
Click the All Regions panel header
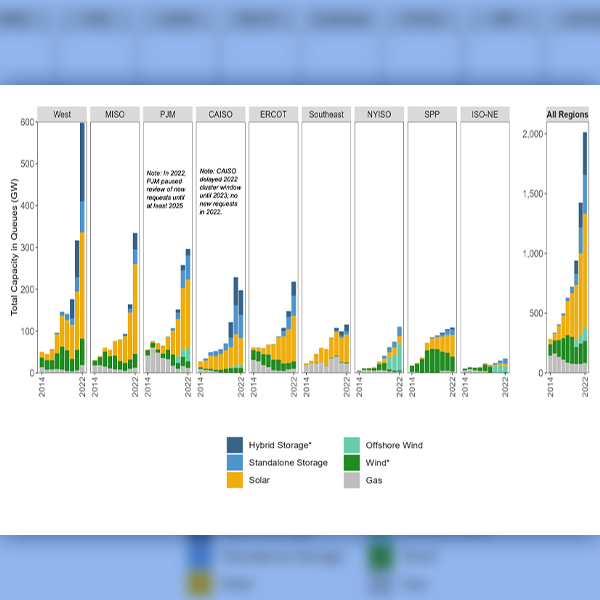coord(566,114)
